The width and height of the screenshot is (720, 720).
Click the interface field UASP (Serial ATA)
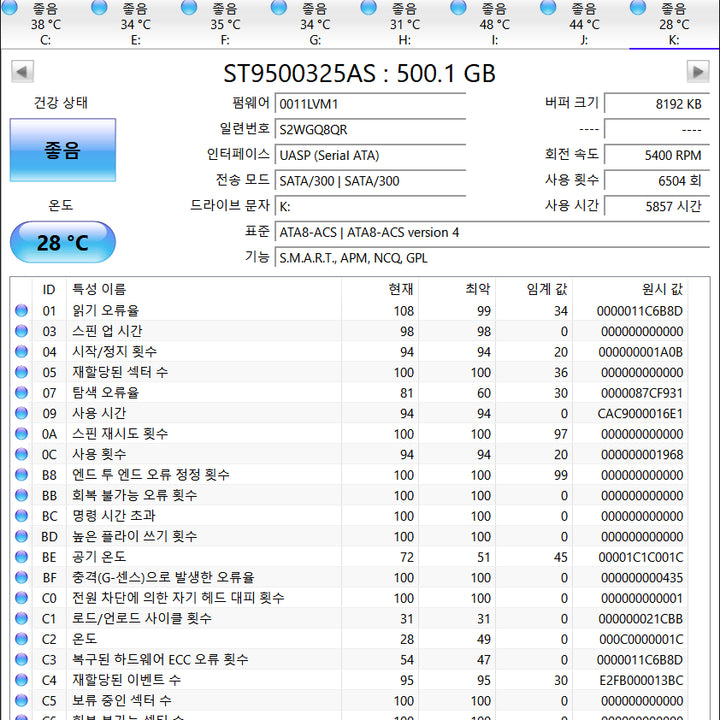click(370, 155)
